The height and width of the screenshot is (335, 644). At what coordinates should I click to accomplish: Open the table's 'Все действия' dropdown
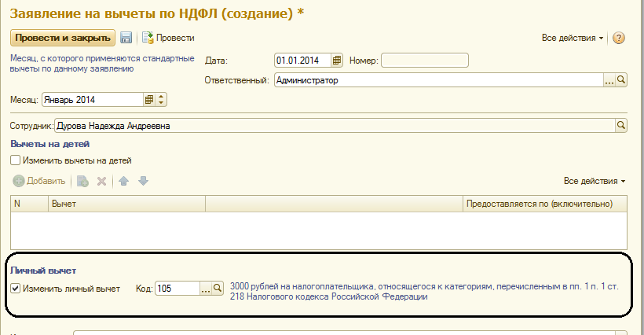pyautogui.click(x=595, y=181)
